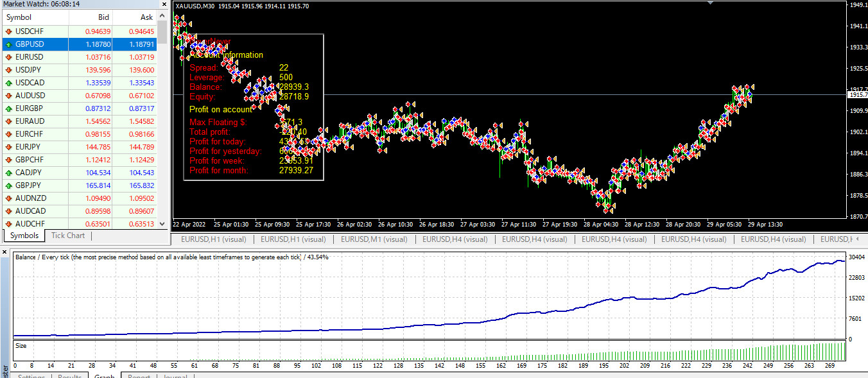Click the AUDCHF ask price 0.63513
Image resolution: width=868 pixels, height=378 pixels.
[x=141, y=224]
